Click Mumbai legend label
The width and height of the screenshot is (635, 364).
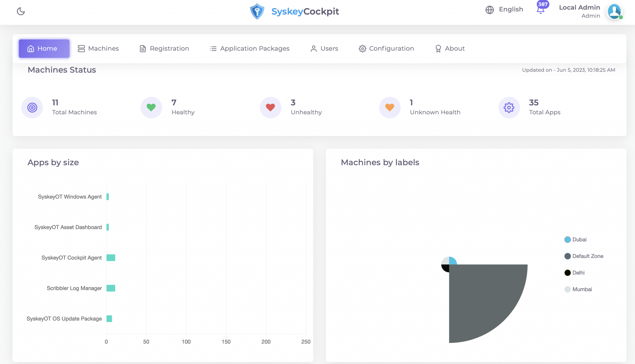pos(582,289)
